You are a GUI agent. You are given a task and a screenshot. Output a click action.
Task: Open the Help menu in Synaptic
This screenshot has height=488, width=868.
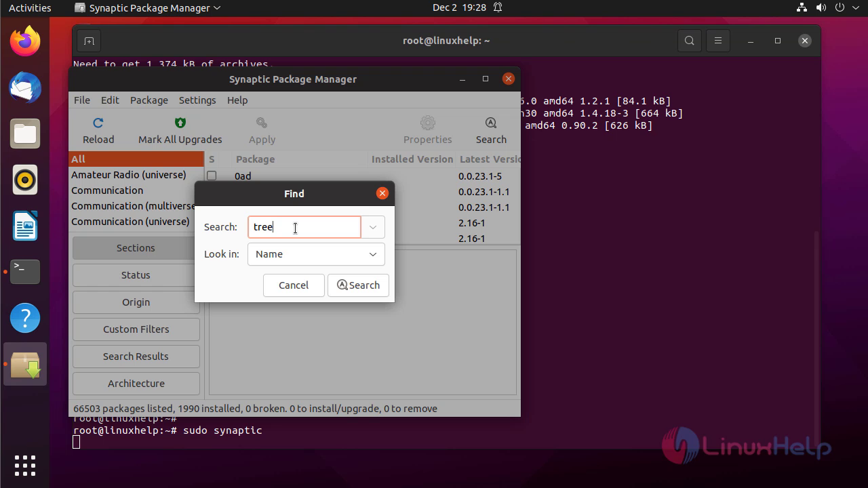click(x=237, y=100)
